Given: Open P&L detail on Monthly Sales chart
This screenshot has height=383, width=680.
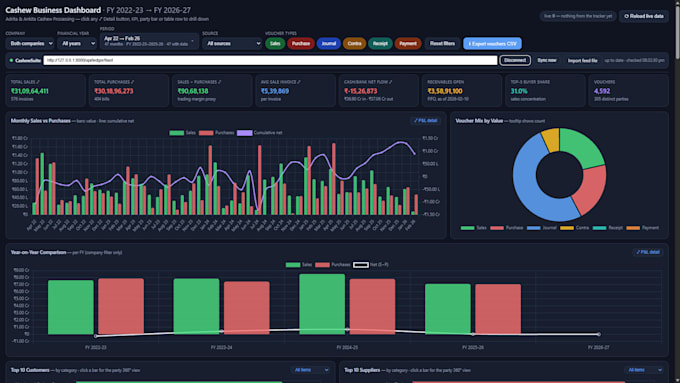Looking at the screenshot, I should (425, 121).
